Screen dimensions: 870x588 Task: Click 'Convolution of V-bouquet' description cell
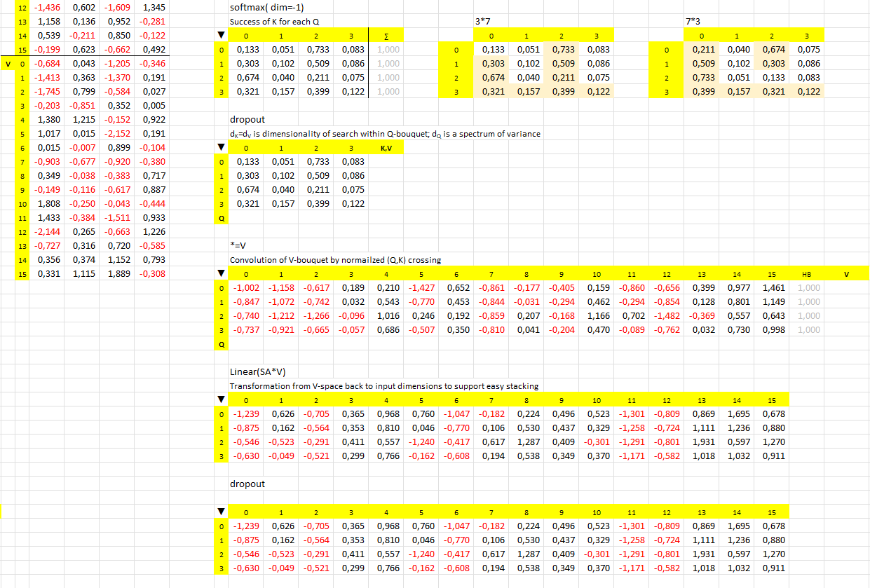(335, 260)
